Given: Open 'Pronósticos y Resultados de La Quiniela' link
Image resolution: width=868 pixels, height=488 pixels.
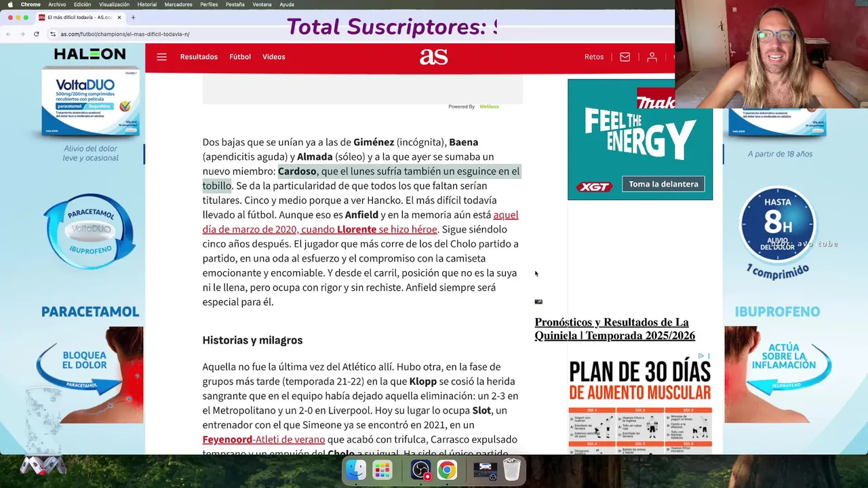Looking at the screenshot, I should pos(614,329).
